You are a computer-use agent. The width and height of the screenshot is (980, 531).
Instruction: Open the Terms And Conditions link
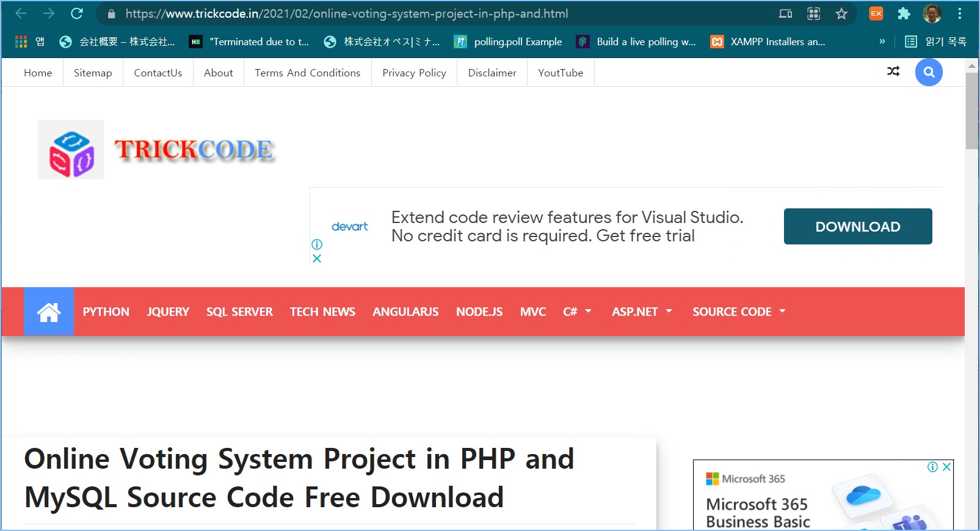coord(307,73)
